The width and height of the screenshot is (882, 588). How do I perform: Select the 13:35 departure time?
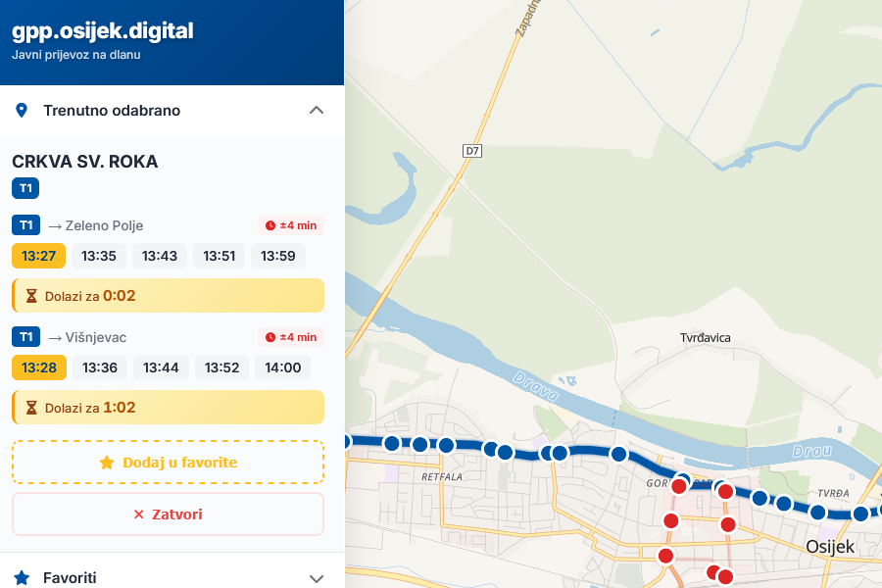point(99,256)
